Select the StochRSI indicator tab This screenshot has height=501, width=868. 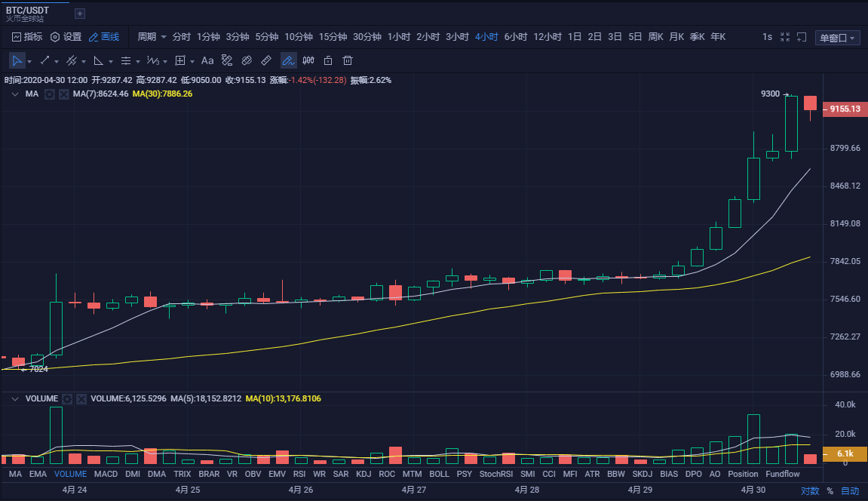coord(496,474)
